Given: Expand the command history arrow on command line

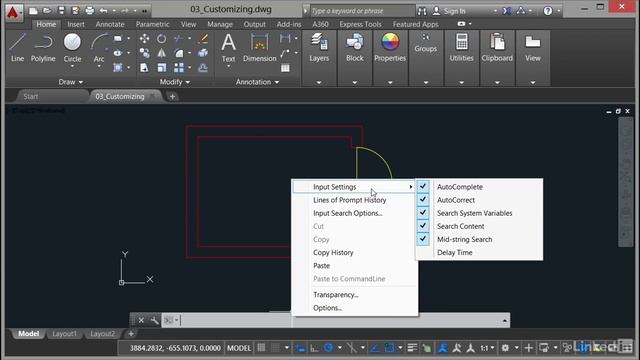Looking at the screenshot, I should 504,321.
